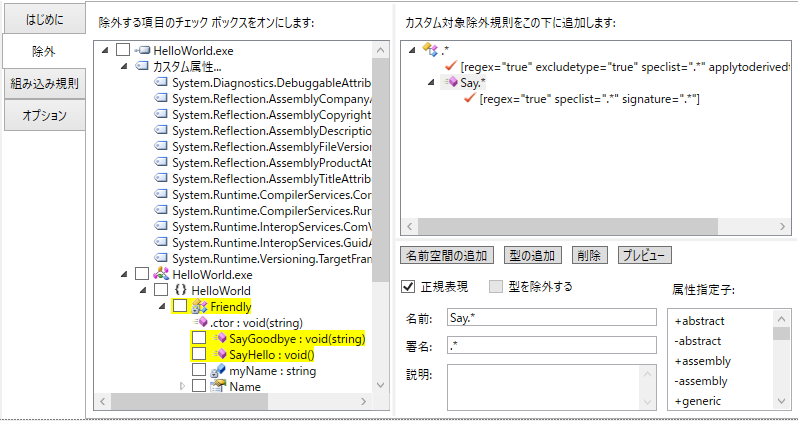Click the 署名 input field

(552, 345)
